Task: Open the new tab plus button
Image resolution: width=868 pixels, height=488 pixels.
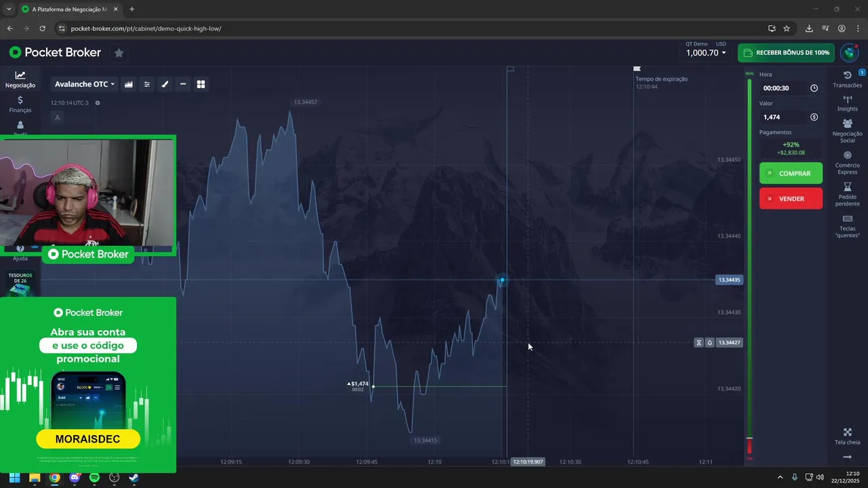Action: coord(132,9)
